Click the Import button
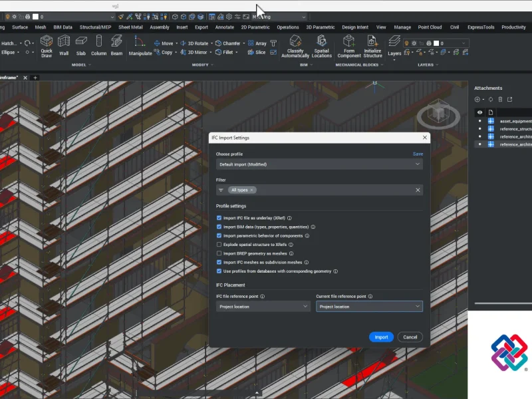Image resolution: width=532 pixels, height=399 pixels. pos(381,337)
